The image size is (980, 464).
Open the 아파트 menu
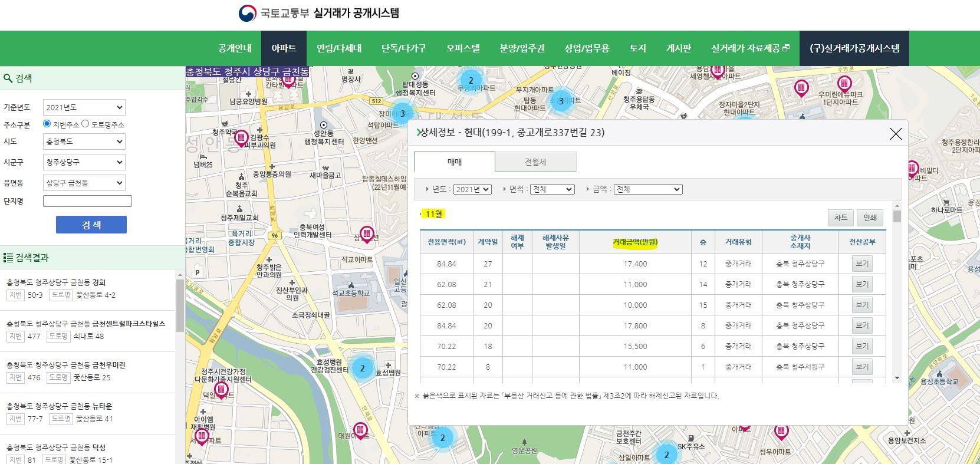284,48
